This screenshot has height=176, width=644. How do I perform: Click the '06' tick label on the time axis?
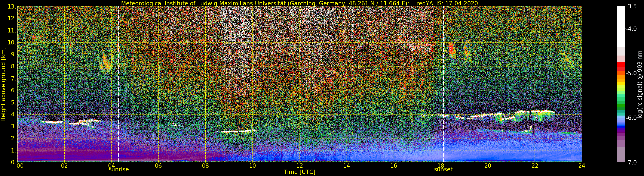click(159, 166)
